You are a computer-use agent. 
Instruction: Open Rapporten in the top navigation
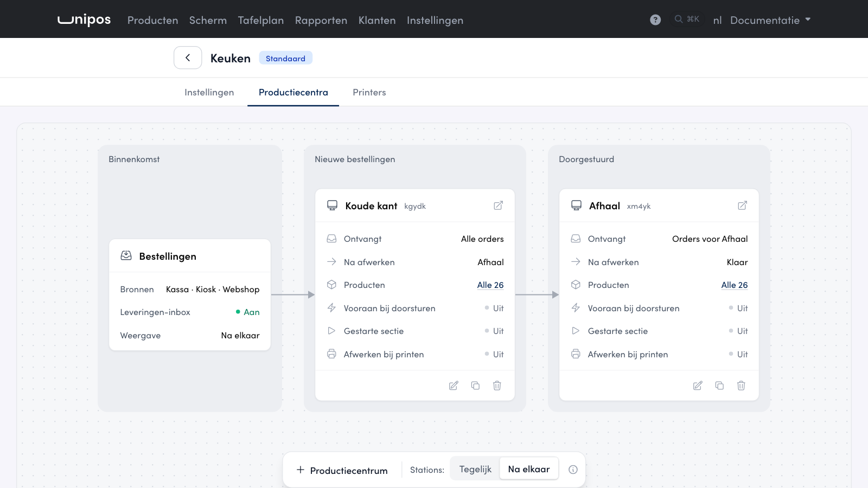321,20
